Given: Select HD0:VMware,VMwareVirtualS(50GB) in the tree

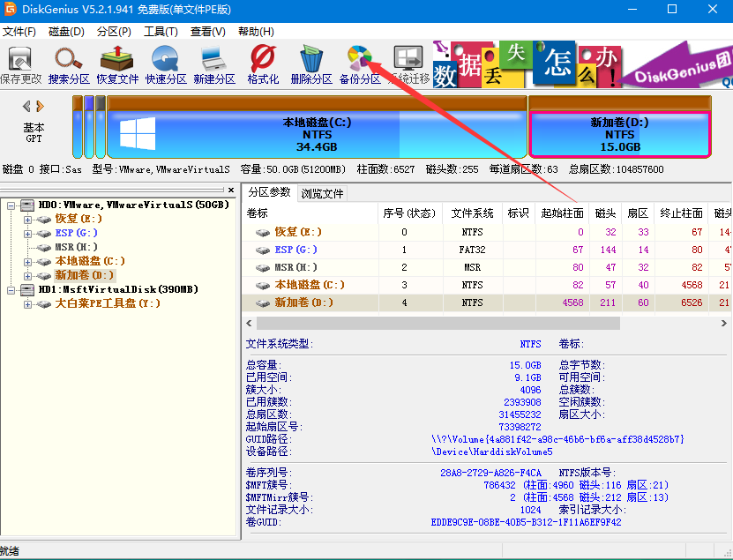Looking at the screenshot, I should click(x=134, y=205).
